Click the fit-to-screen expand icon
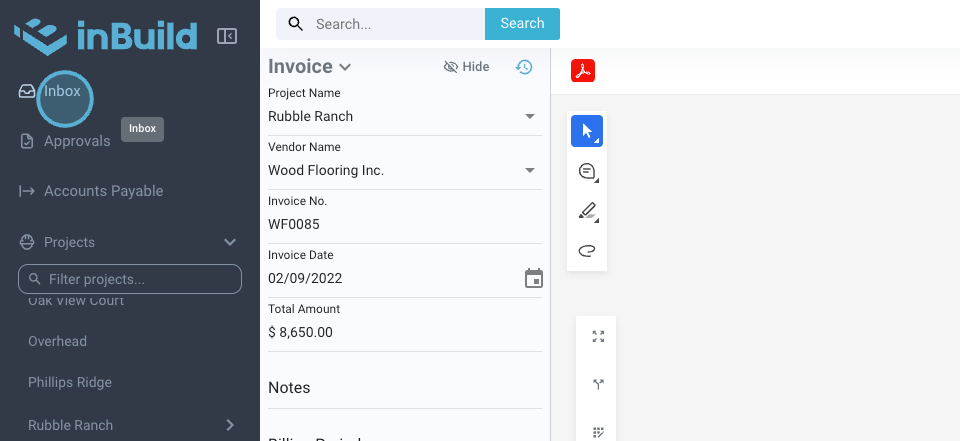The image size is (960, 441). click(x=598, y=337)
